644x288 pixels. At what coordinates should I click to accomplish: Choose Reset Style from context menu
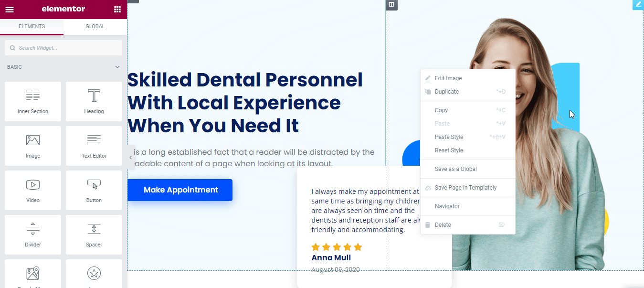point(468,150)
